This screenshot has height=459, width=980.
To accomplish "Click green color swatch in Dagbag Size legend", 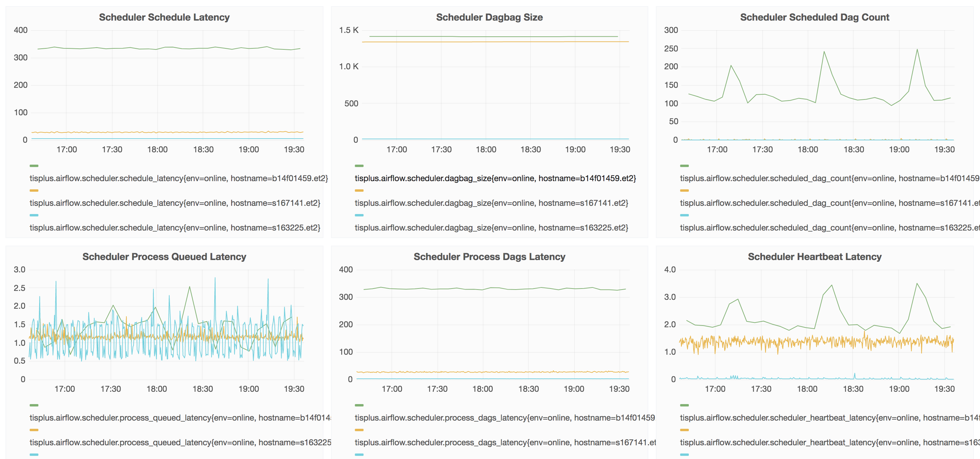I will point(359,166).
